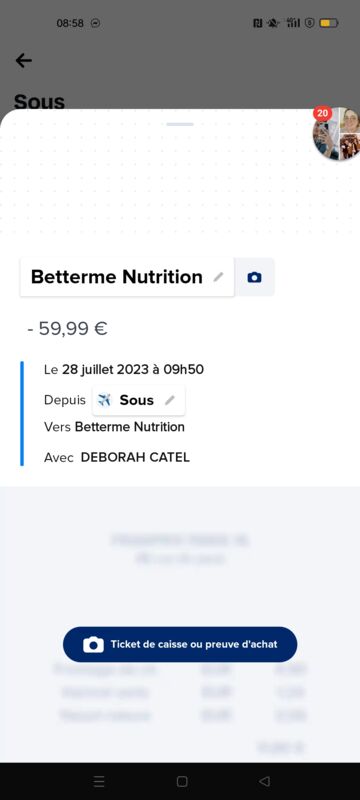Tap DEBORAH CATEL cardholder name

tap(135, 457)
